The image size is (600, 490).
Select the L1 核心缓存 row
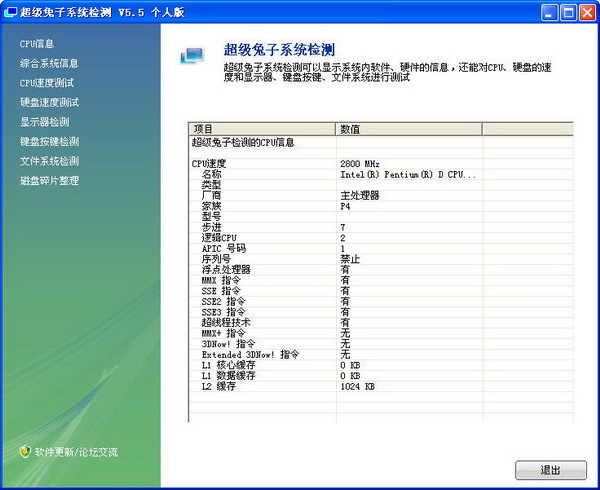pos(381,365)
